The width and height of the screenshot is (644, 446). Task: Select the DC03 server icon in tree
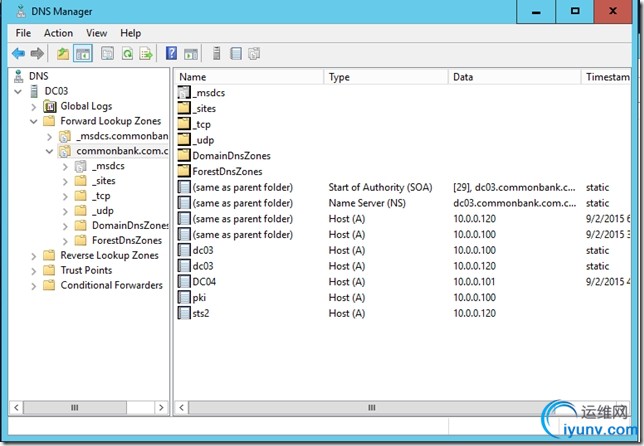[35, 91]
